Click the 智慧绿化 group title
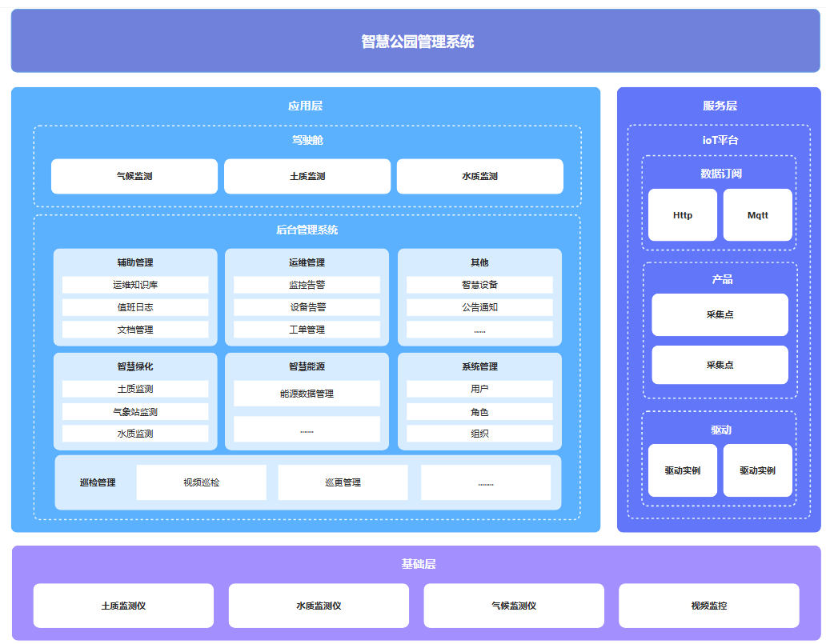The image size is (826, 644). [135, 366]
